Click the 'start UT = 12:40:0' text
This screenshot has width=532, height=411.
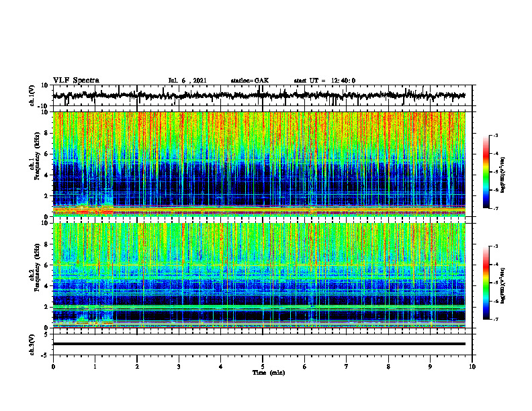(324, 81)
